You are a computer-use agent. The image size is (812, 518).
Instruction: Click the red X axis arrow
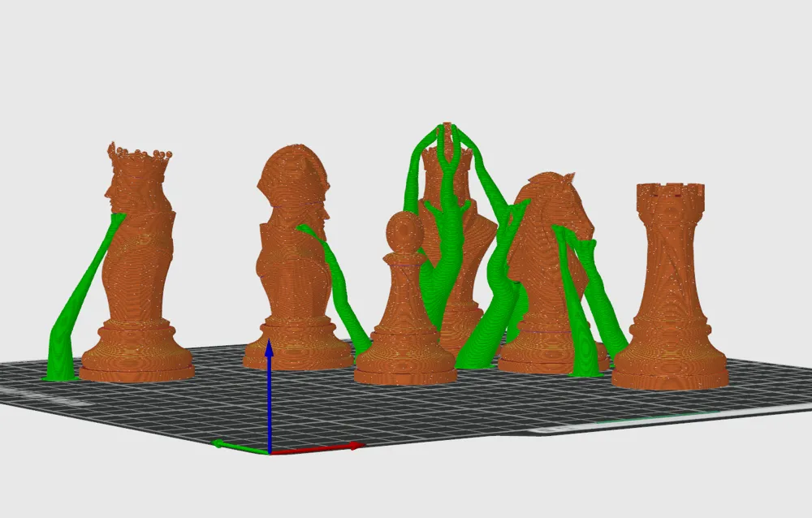317,449
